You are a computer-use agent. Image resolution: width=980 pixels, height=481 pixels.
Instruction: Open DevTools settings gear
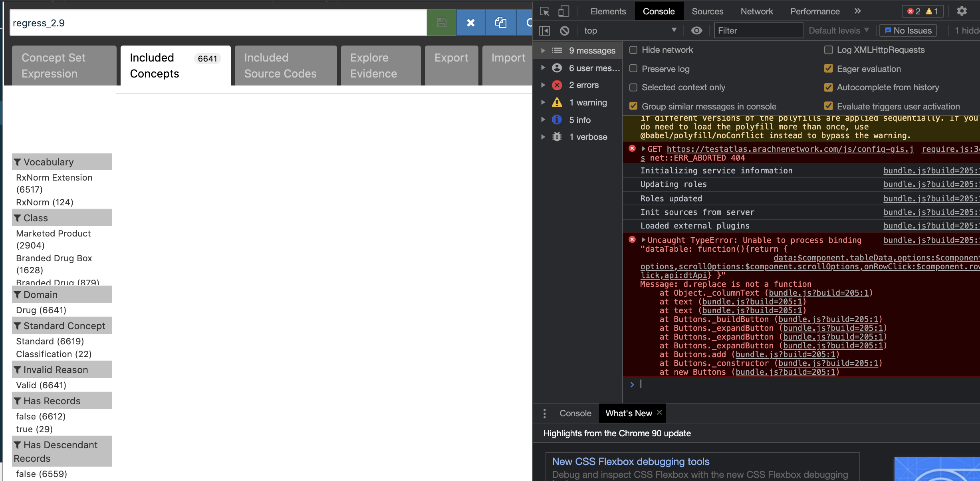(962, 11)
